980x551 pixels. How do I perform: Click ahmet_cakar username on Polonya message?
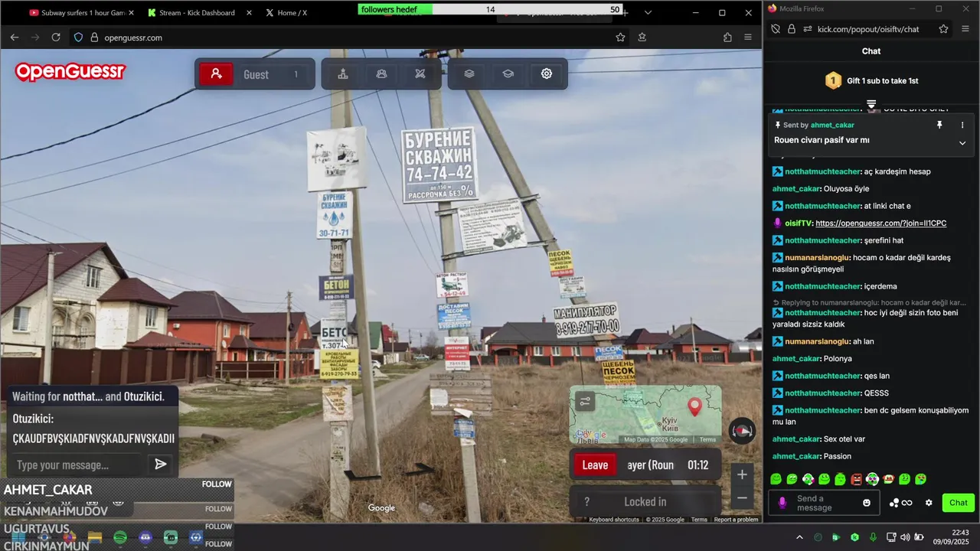click(x=796, y=359)
